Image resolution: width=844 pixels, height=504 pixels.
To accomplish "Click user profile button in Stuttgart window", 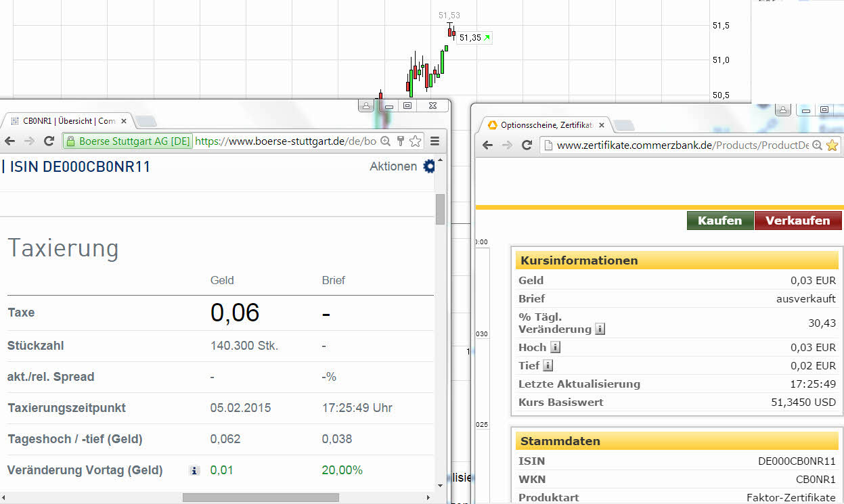I will [366, 106].
